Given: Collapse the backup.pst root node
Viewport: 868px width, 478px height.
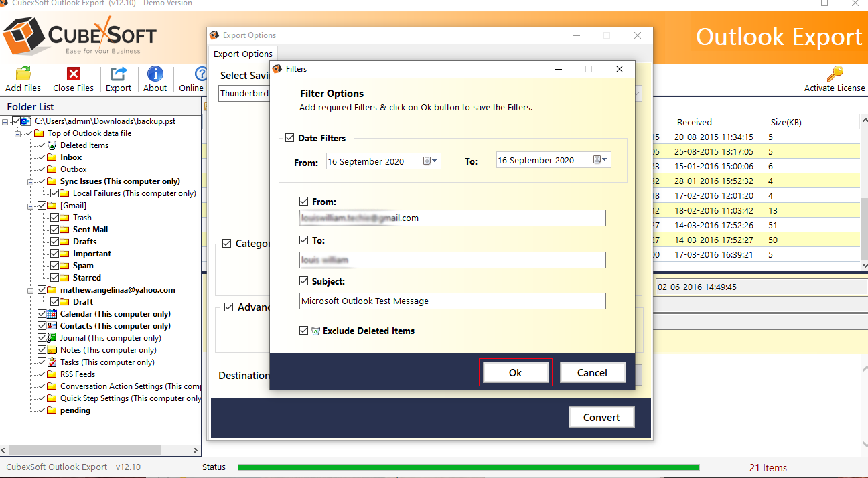Looking at the screenshot, I should (5, 121).
